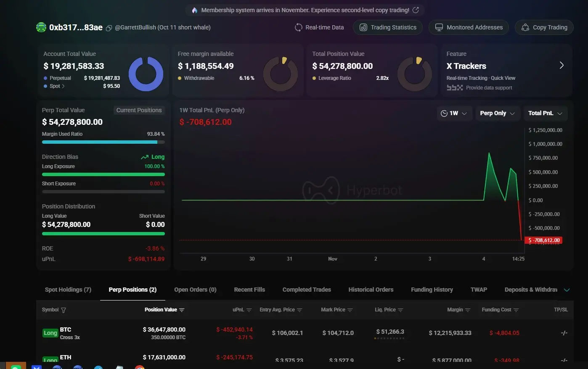The image size is (588, 369).
Task: Click the free margin value $ 1,188,554.49
Action: (x=206, y=66)
